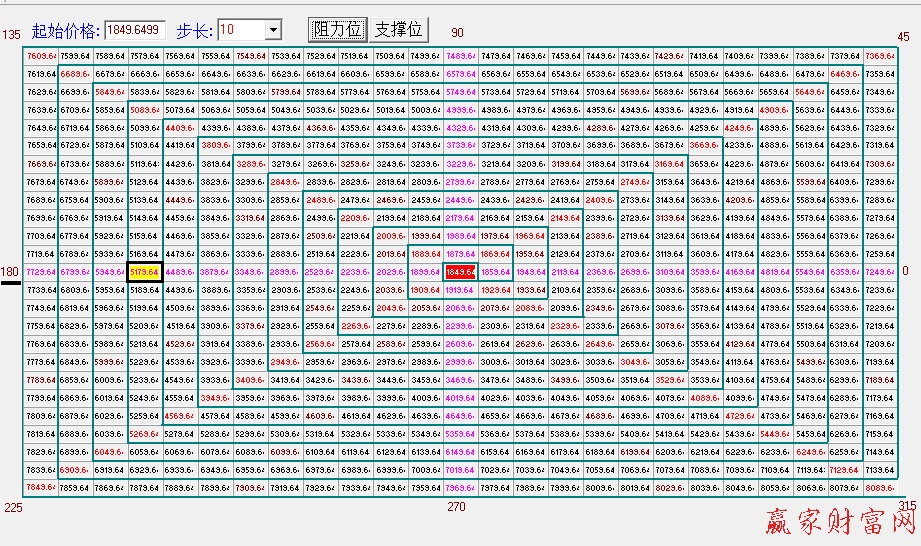Click the top-right corner cell 7369.64
This screenshot has width=921, height=546.
pyautogui.click(x=880, y=56)
